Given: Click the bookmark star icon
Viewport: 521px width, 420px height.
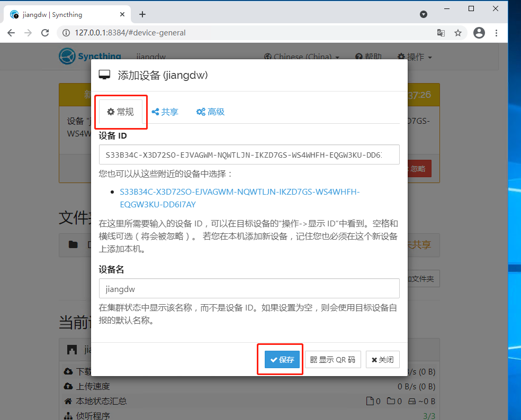Looking at the screenshot, I should coord(458,32).
